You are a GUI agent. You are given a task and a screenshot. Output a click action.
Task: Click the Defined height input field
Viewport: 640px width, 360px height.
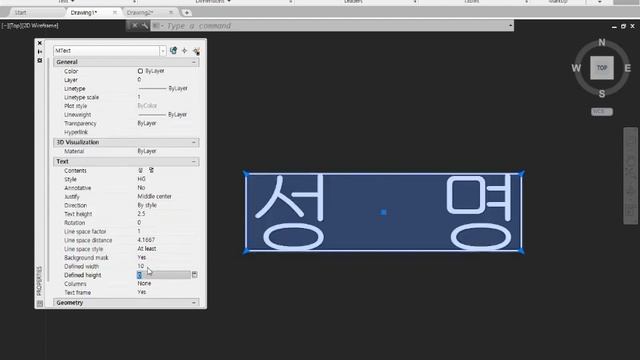point(163,275)
